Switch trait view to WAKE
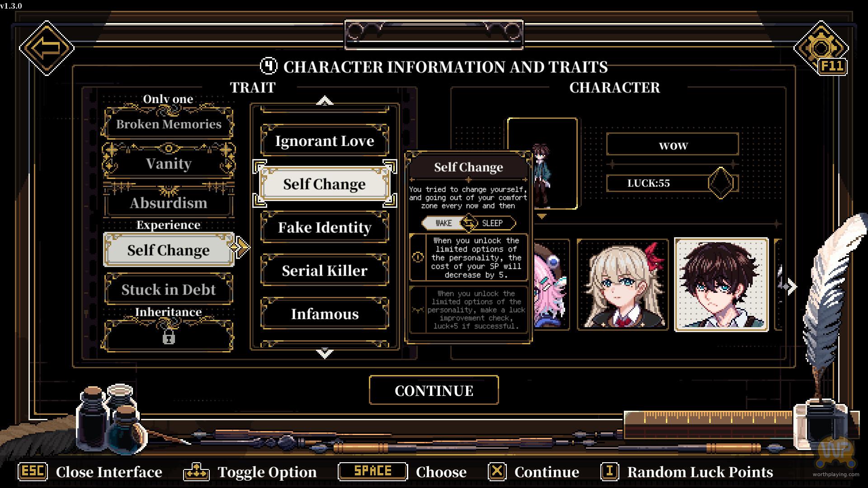 (443, 223)
